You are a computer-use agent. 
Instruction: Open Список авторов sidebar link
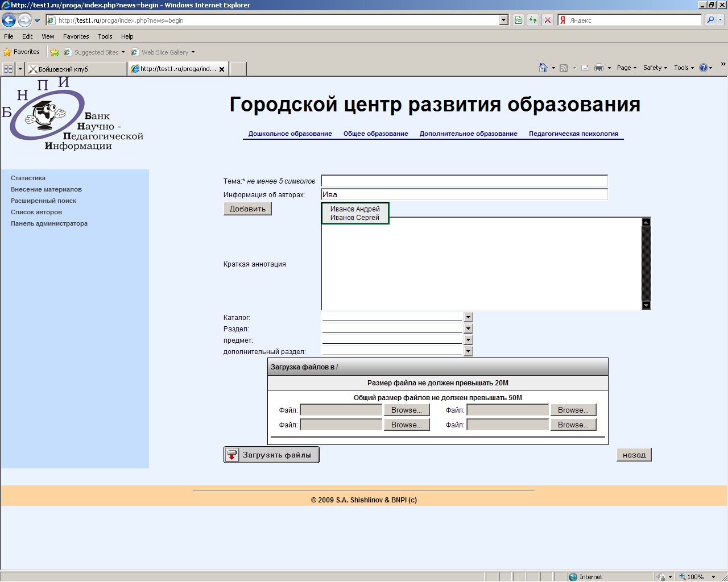tap(36, 212)
